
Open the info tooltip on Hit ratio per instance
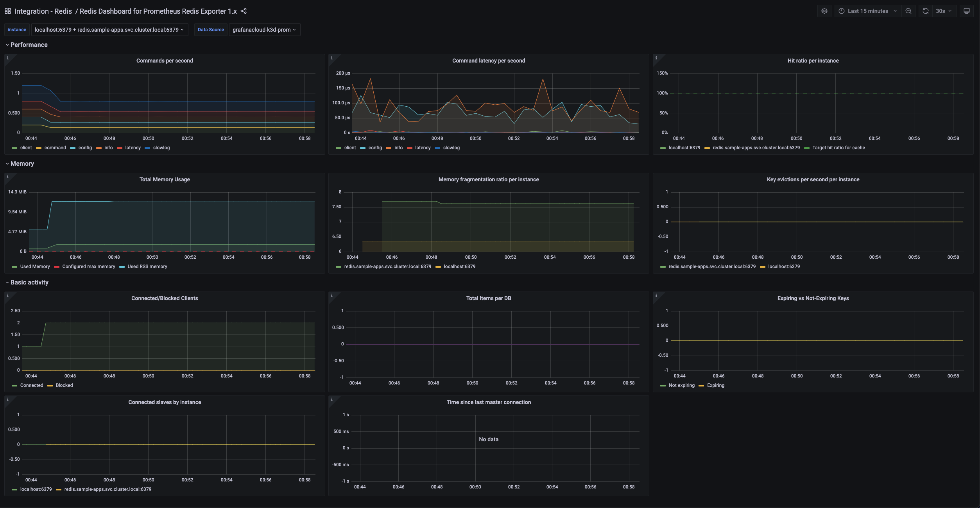[656, 57]
